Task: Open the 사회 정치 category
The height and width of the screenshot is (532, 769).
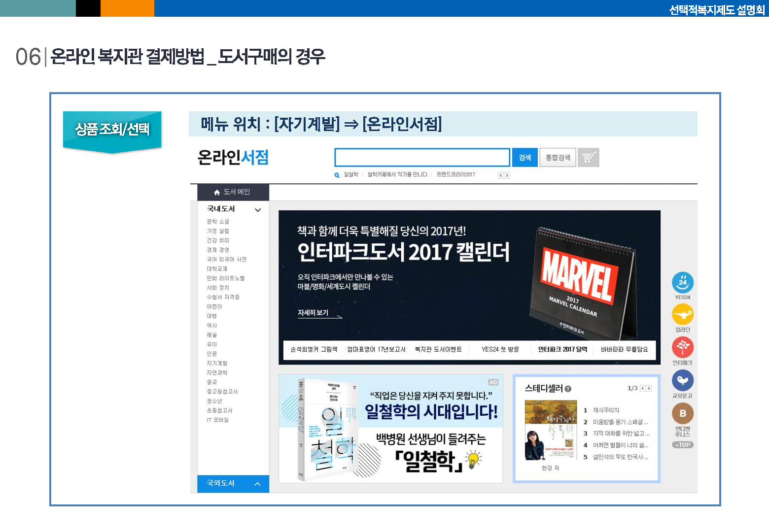Action: [x=218, y=288]
